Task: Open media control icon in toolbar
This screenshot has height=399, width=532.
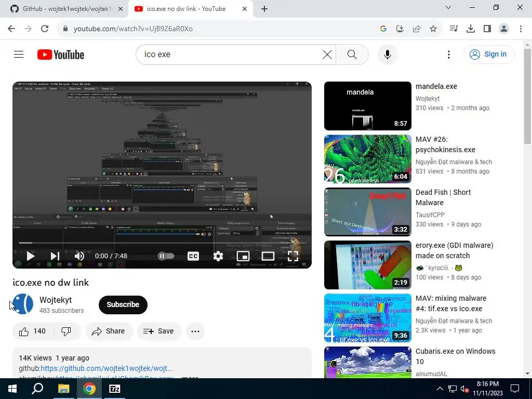Action: point(454,29)
